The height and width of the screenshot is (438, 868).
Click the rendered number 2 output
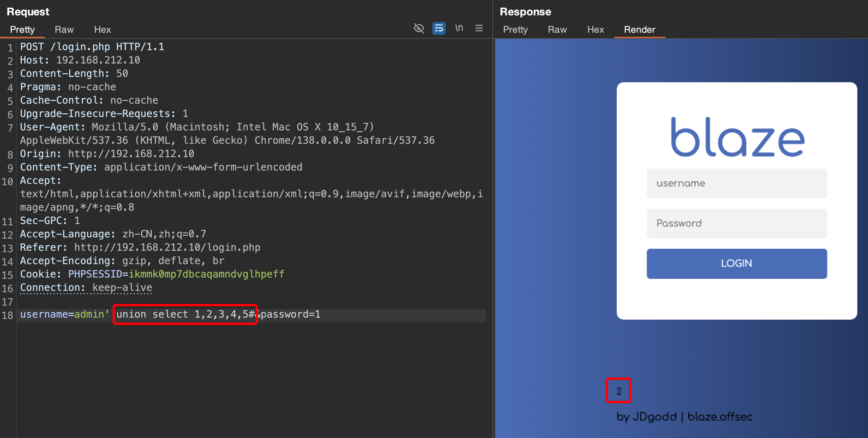(x=619, y=391)
